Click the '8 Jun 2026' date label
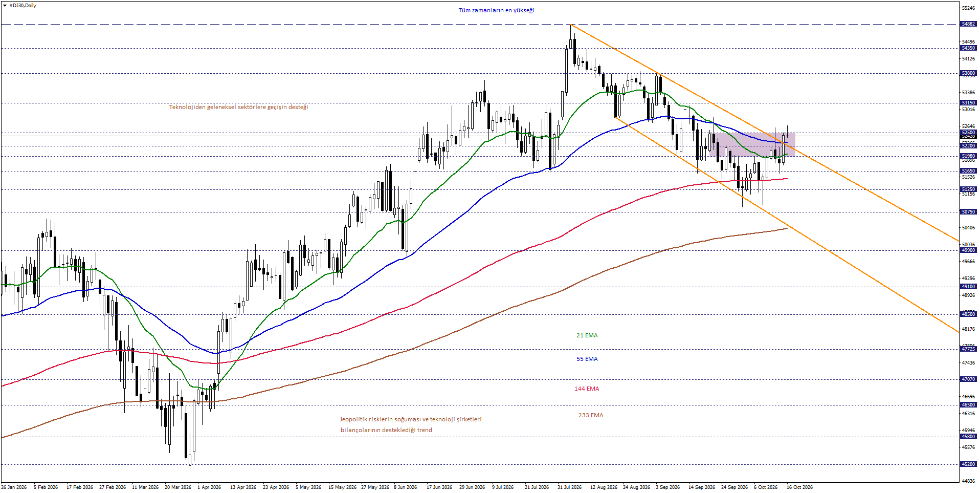 coord(406,487)
